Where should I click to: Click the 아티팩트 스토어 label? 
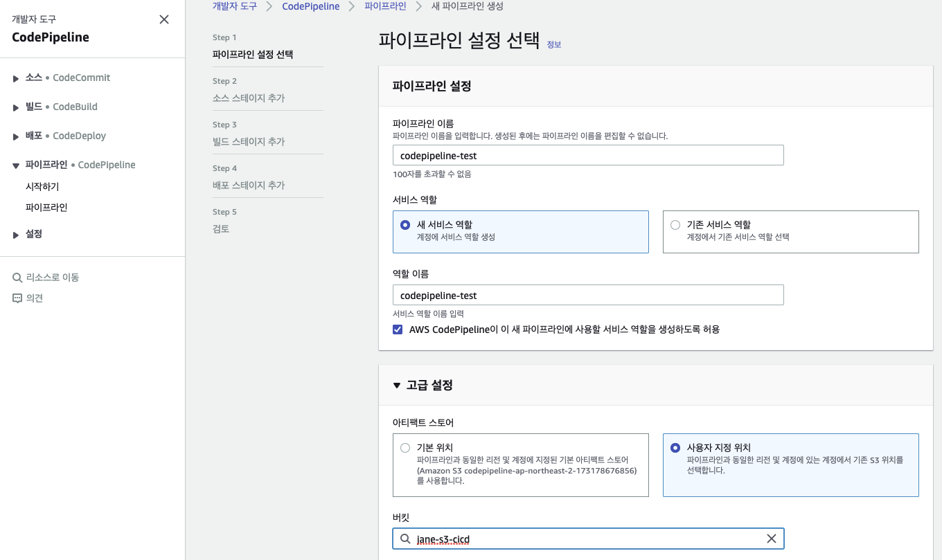(423, 422)
